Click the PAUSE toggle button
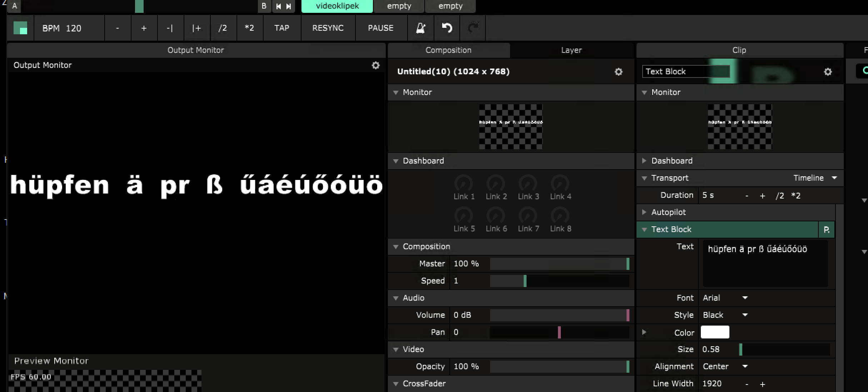Screen dimensions: 868x392 tap(380, 28)
